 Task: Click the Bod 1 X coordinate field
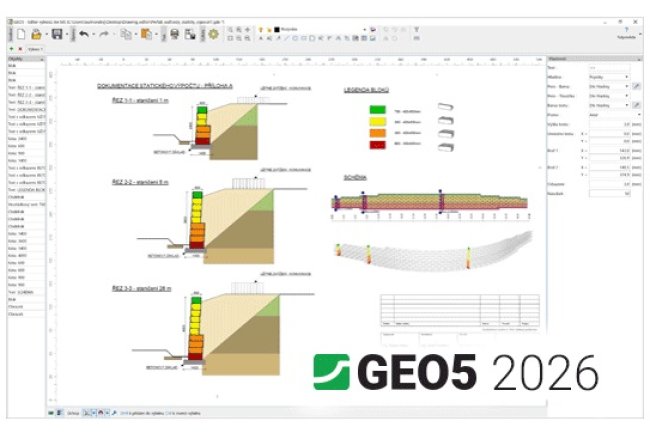[609, 151]
